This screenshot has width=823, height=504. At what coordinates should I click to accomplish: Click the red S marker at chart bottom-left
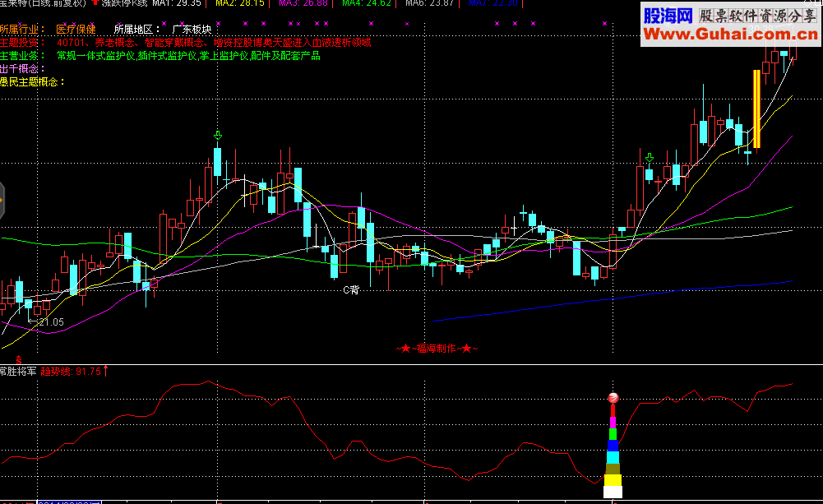point(18,359)
